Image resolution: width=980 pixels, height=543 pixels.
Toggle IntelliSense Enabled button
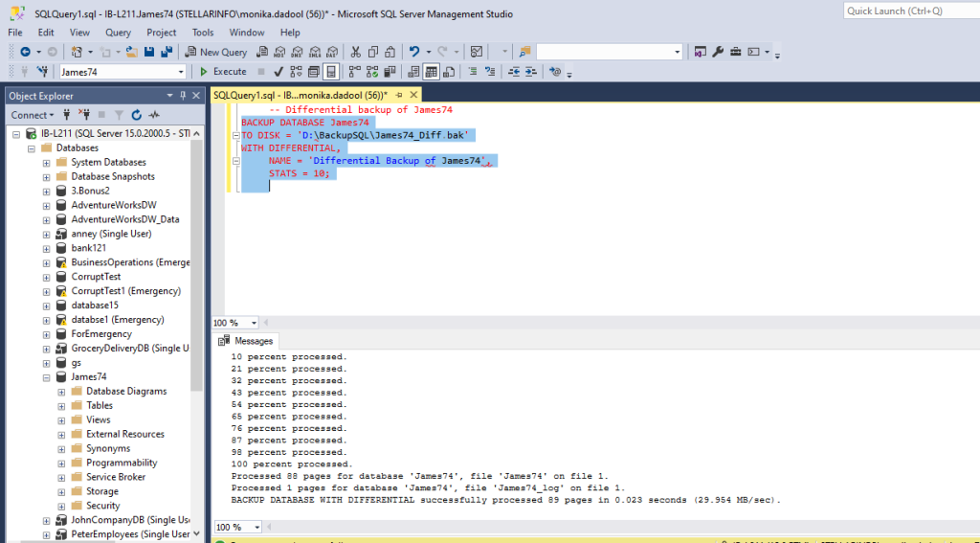tap(331, 72)
